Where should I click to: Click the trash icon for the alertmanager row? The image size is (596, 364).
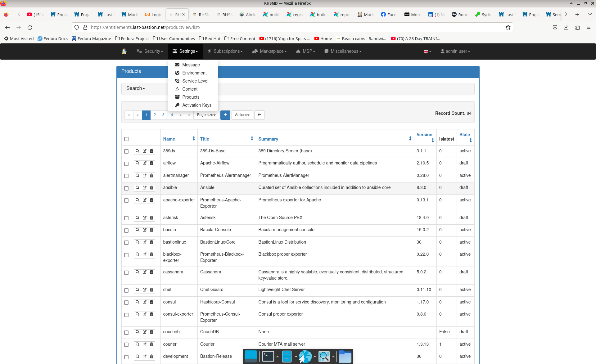152,176
